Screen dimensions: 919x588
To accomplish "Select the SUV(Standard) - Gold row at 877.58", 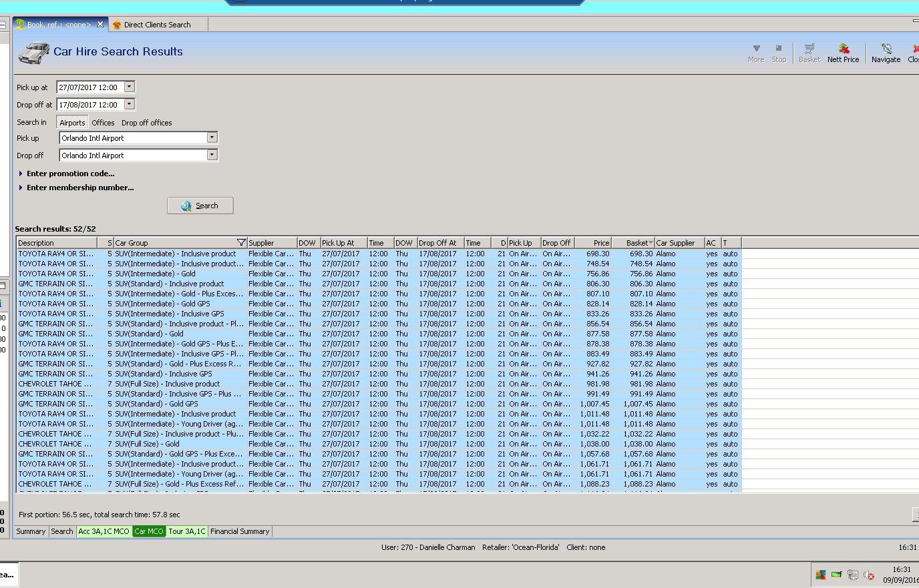I will pos(379,334).
